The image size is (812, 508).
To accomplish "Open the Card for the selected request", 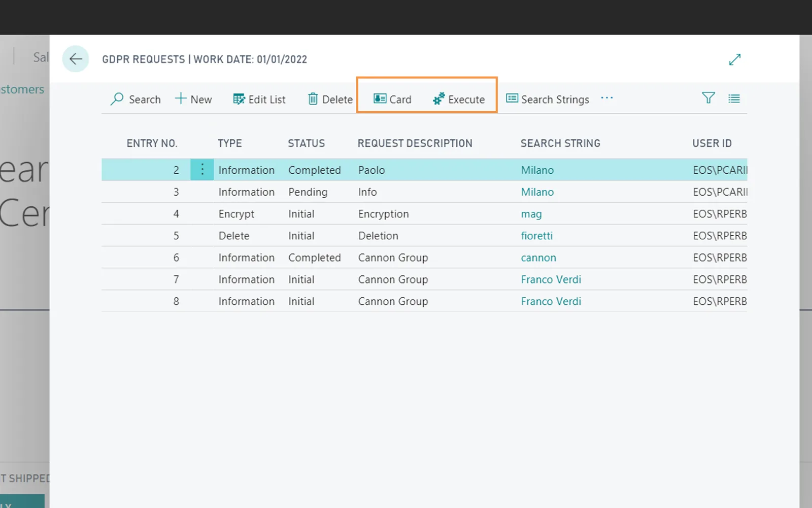I will coord(392,99).
